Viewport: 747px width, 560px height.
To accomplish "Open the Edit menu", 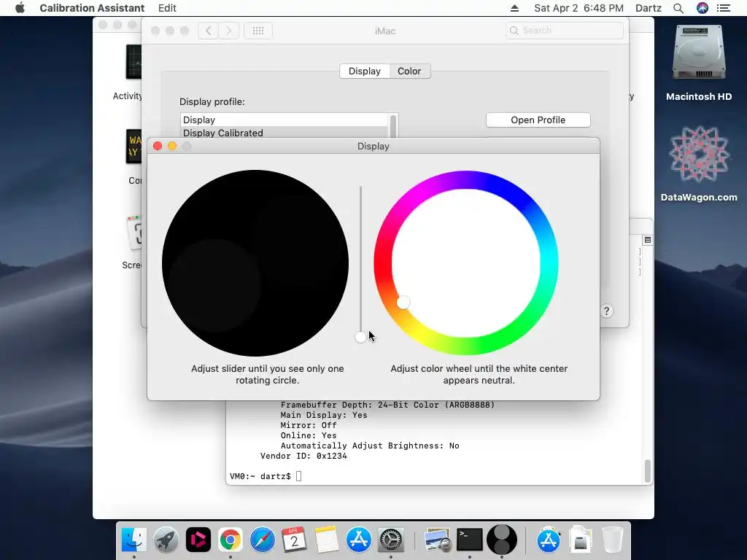I will [167, 8].
